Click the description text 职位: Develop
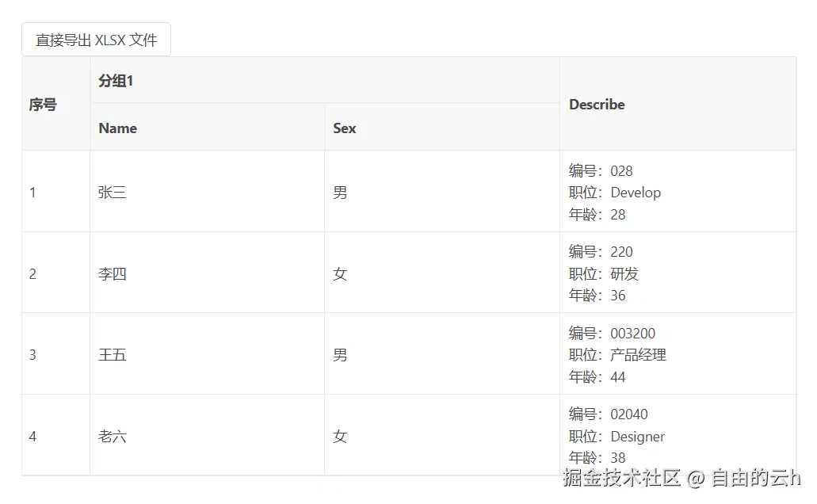This screenshot has height=504, width=817. coord(615,193)
